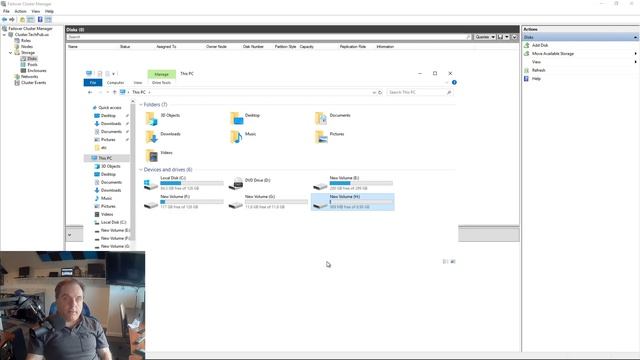Open the save query dropdown arrow
640x360 pixels.
507,37
